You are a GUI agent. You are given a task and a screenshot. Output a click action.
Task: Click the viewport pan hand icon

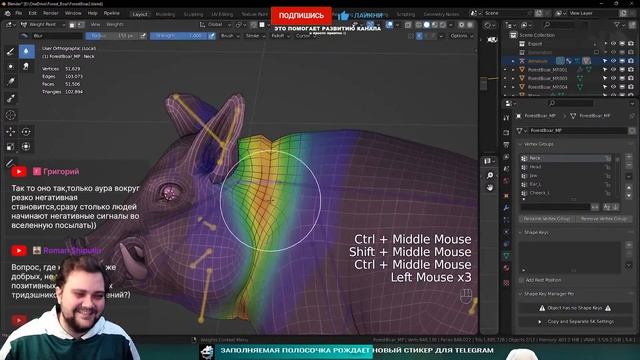coord(490,188)
